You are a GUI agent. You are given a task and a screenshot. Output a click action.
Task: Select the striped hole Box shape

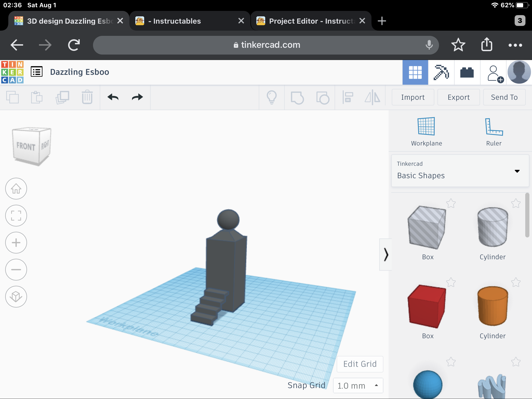(427, 228)
